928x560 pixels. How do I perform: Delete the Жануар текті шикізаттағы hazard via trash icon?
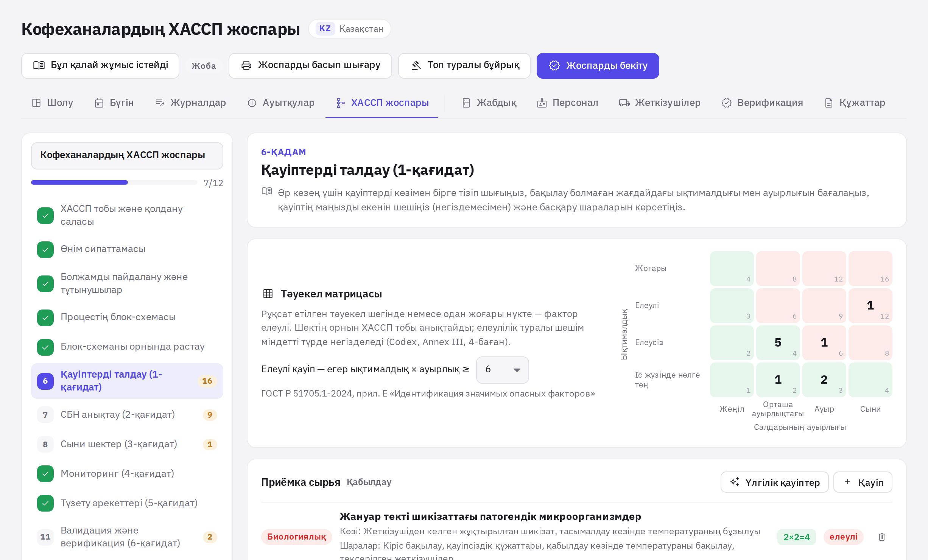pos(882,537)
